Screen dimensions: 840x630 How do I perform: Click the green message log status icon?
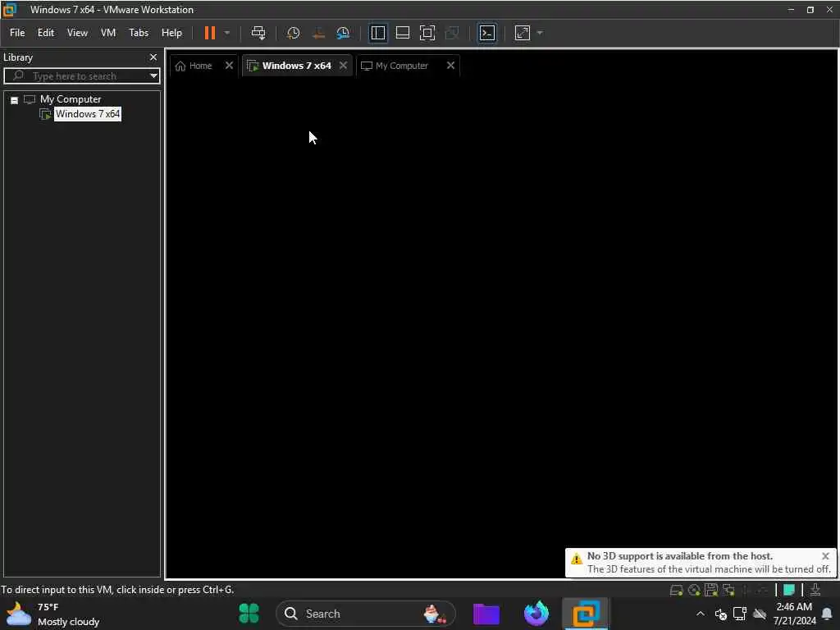pos(789,590)
